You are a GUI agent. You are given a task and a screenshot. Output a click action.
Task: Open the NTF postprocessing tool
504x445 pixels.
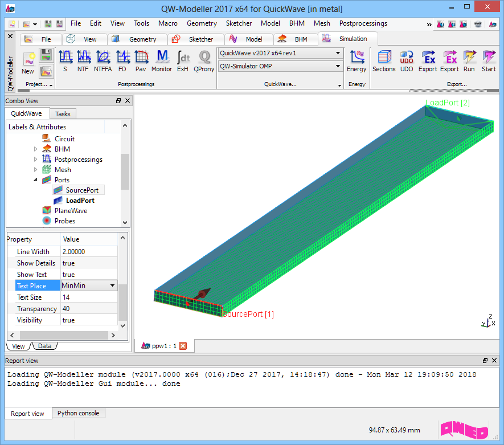[x=84, y=60]
